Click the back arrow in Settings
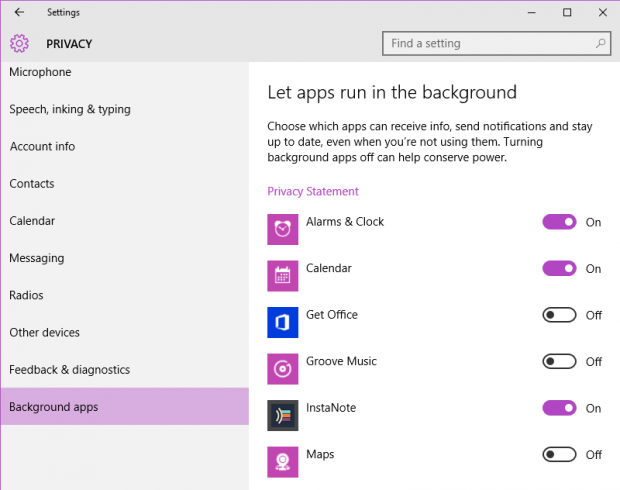Screen dimensions: 620x490 (x=19, y=12)
